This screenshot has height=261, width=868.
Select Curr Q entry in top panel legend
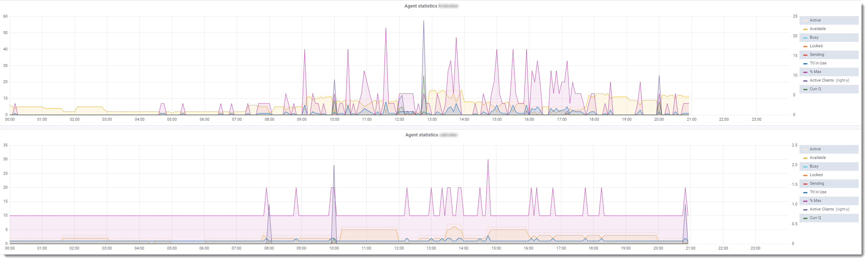click(x=815, y=89)
